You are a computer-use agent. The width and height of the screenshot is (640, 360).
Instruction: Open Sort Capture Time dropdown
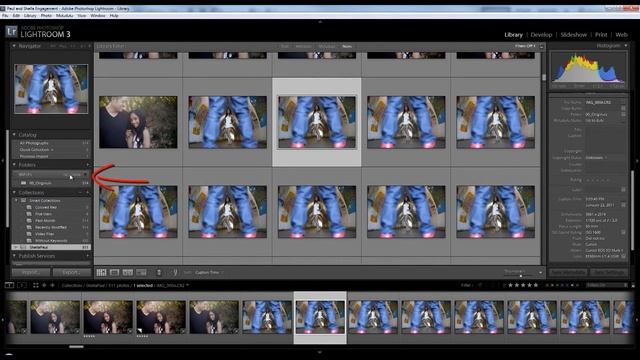tap(209, 272)
